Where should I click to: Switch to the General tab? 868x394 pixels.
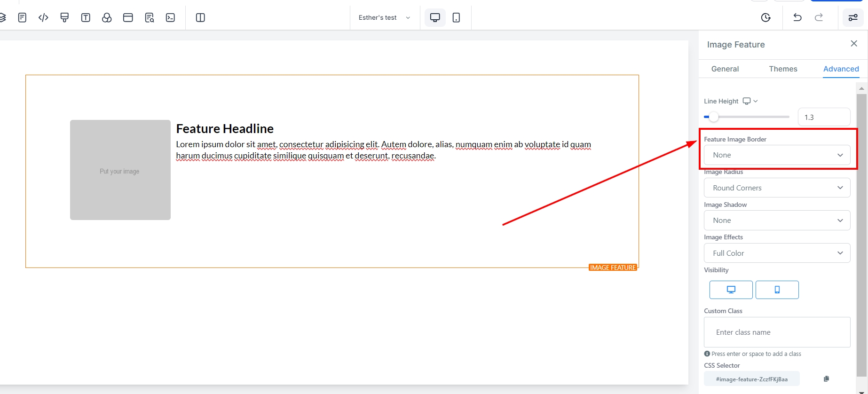click(x=725, y=69)
